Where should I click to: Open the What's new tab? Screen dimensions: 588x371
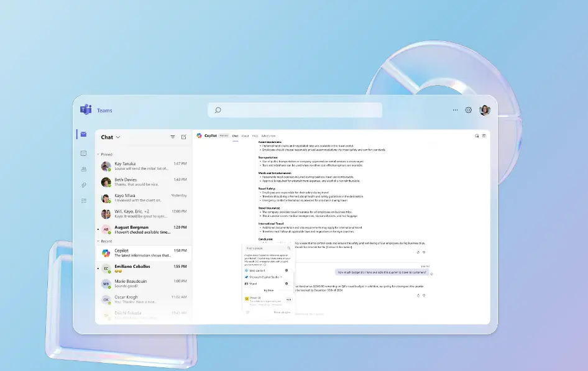click(x=269, y=135)
